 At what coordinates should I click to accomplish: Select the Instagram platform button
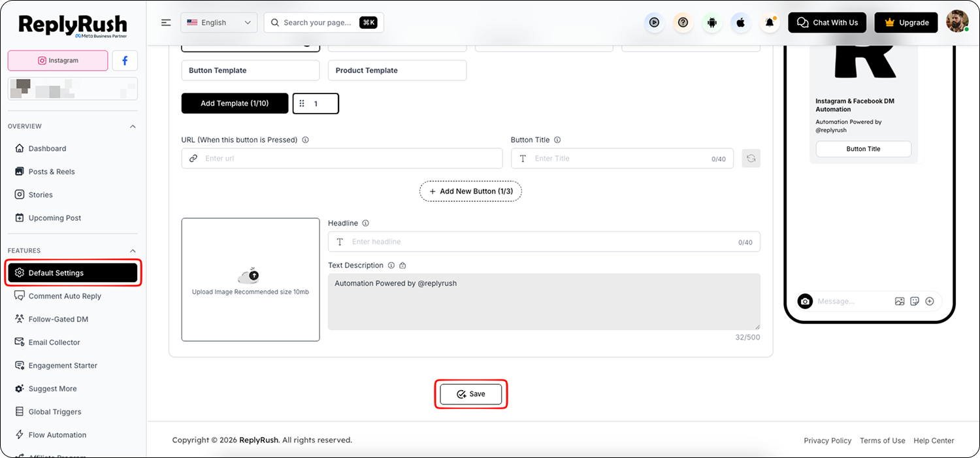[57, 61]
